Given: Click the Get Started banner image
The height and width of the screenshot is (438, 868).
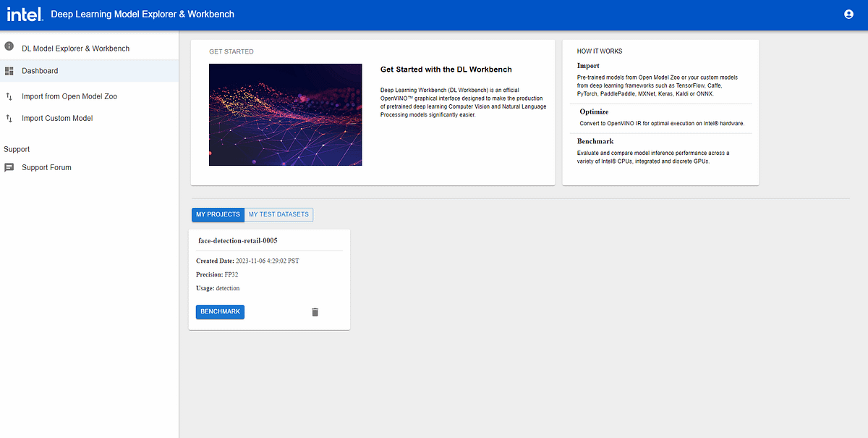Looking at the screenshot, I should click(285, 114).
